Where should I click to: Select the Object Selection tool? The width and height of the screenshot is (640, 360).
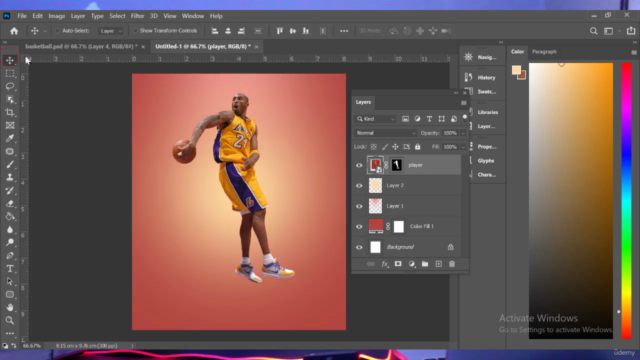[10, 100]
